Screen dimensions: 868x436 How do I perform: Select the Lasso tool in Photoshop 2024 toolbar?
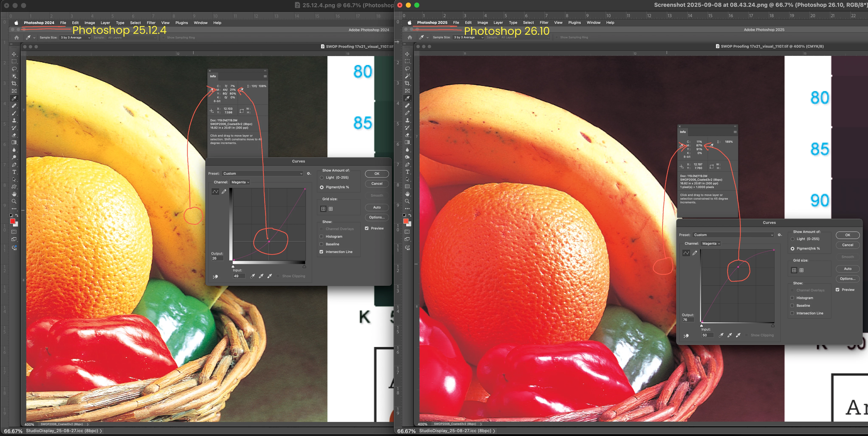tap(14, 69)
